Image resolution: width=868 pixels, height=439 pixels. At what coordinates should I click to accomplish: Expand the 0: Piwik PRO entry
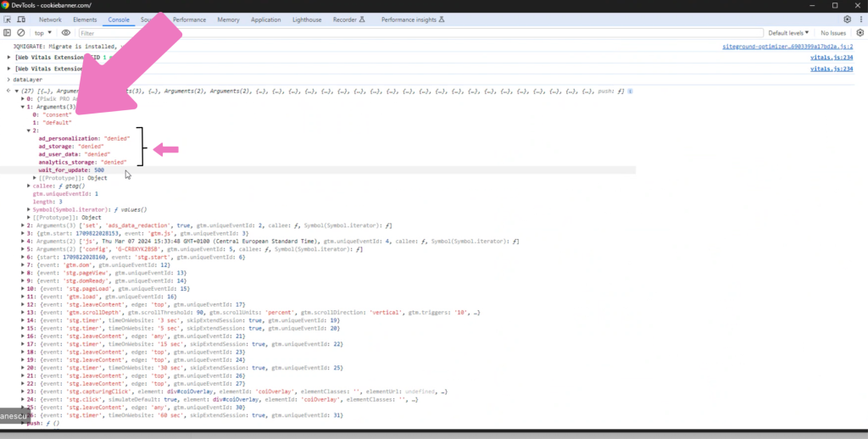(x=23, y=99)
